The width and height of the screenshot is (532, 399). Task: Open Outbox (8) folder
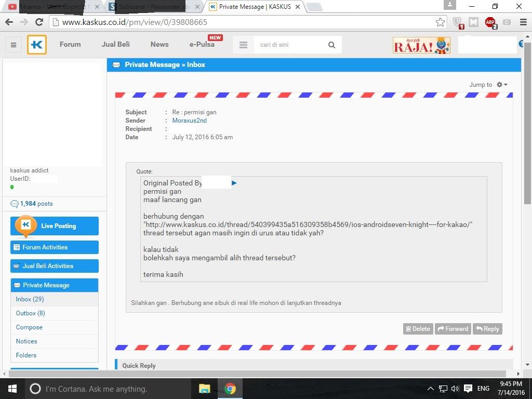pos(30,313)
